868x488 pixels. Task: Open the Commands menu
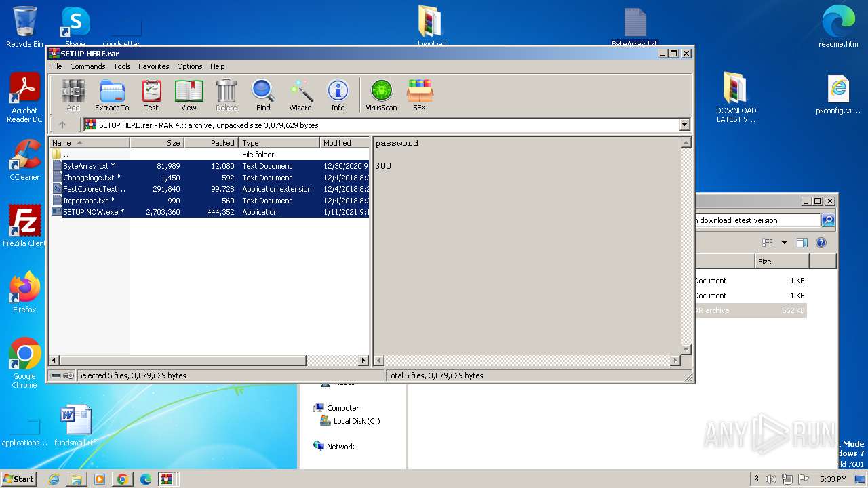[x=87, y=66]
